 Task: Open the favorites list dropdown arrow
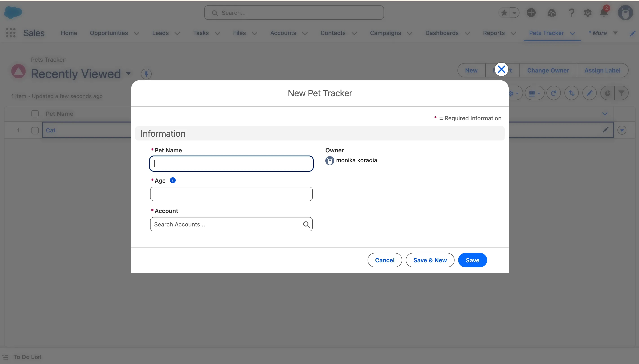(x=515, y=13)
